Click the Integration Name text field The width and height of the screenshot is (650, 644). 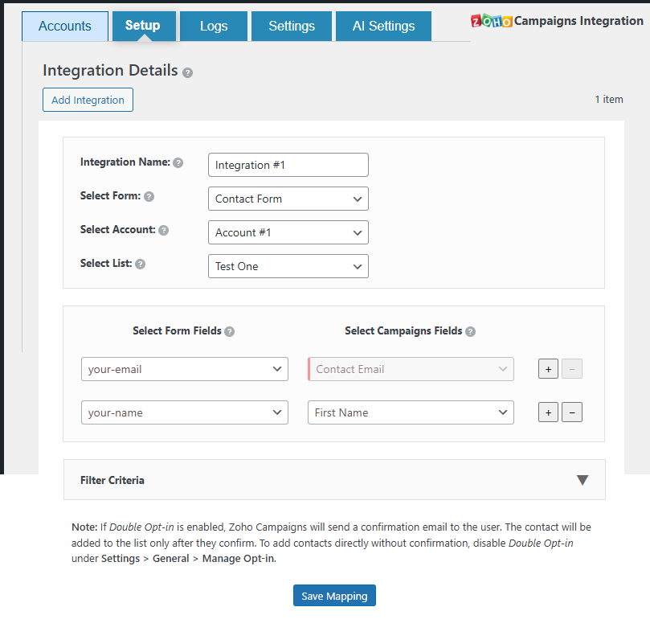(x=288, y=165)
